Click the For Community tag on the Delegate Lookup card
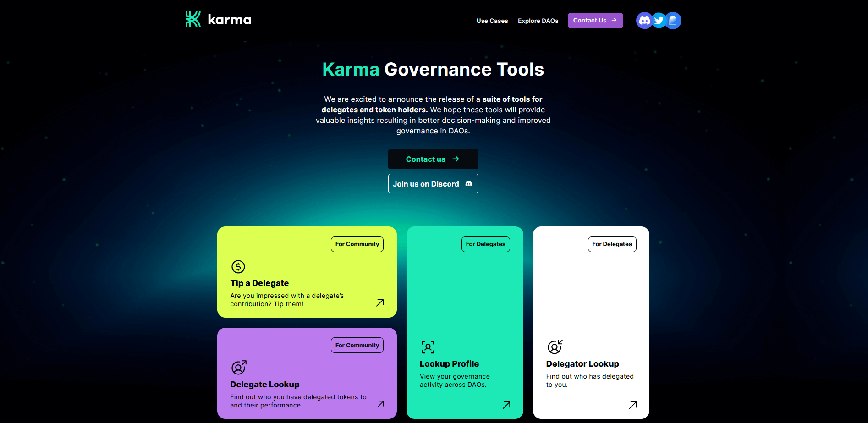The image size is (868, 423). [x=357, y=345]
